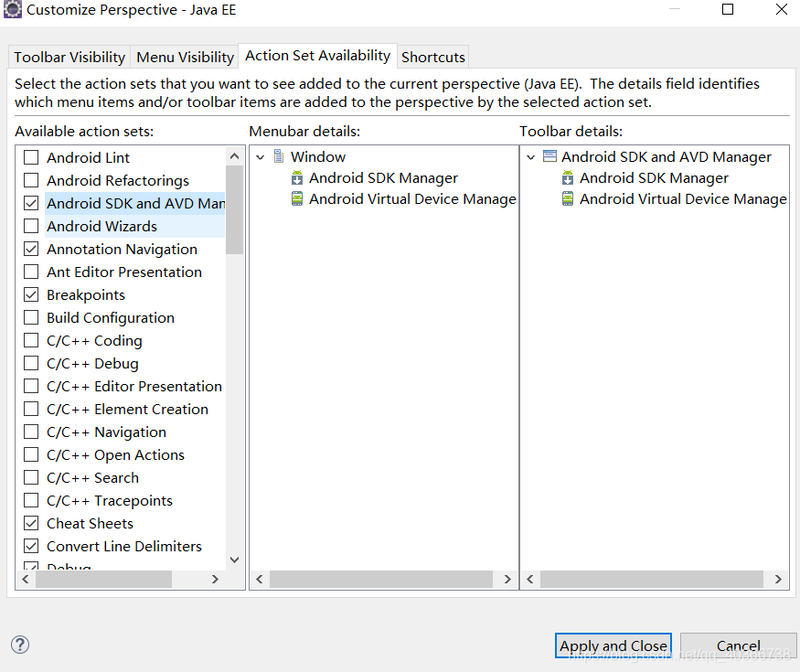
Task: Click the action sets list scroll up arrow
Action: point(235,156)
